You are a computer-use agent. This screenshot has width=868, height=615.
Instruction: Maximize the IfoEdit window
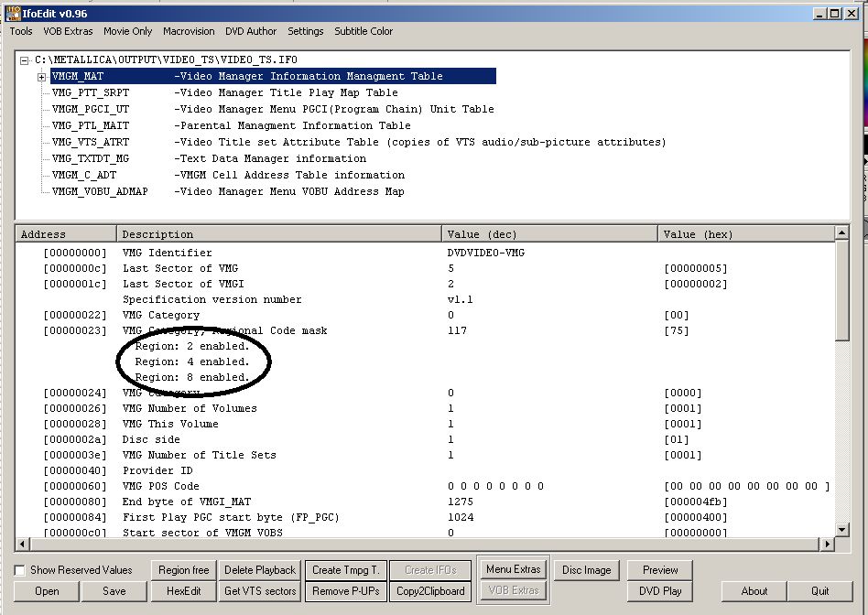coord(834,14)
